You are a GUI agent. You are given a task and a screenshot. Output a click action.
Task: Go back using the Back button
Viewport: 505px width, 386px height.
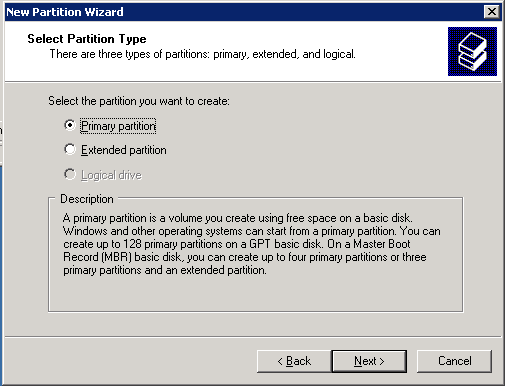coord(294,361)
